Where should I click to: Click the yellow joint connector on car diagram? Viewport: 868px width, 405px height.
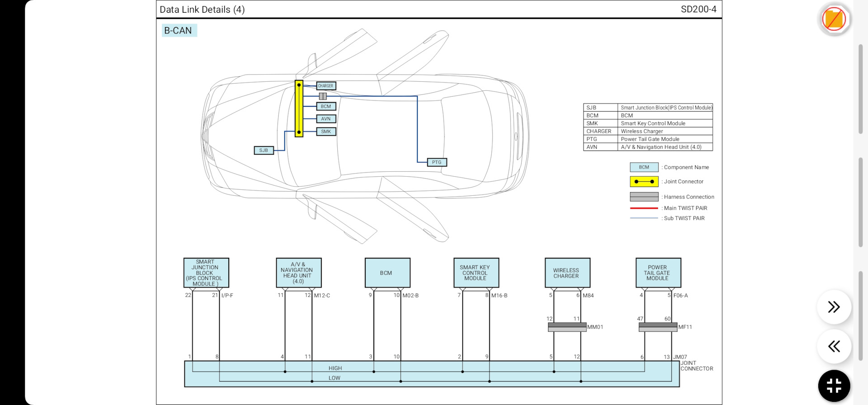(299, 108)
